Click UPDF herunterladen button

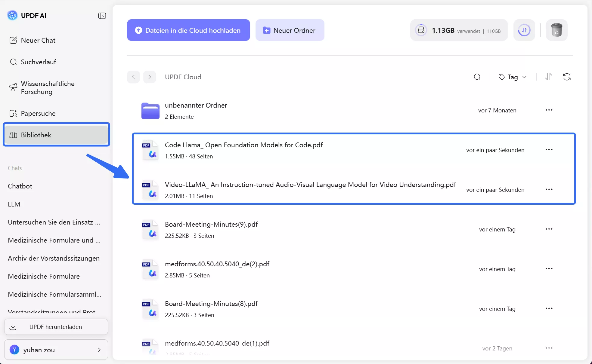[x=56, y=327]
